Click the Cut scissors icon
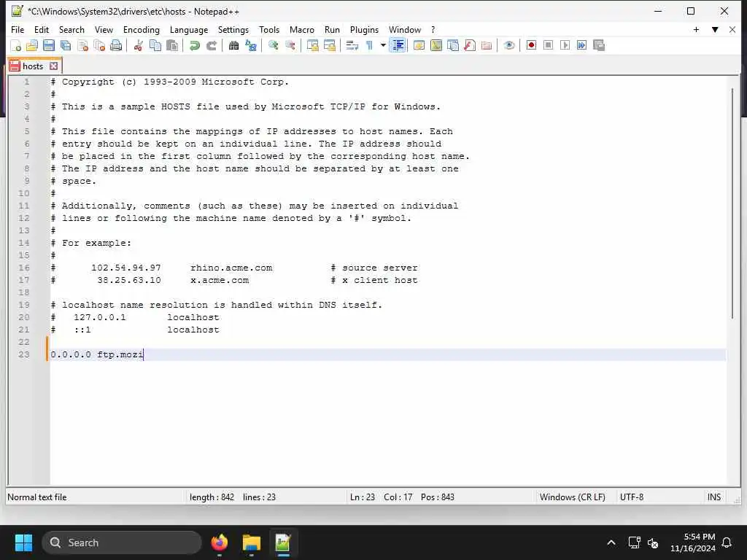Screen dimensions: 747x560 [x=138, y=46]
